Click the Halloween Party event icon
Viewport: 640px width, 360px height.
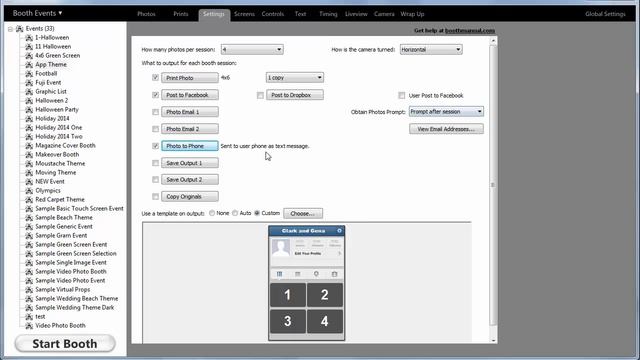coord(29,109)
